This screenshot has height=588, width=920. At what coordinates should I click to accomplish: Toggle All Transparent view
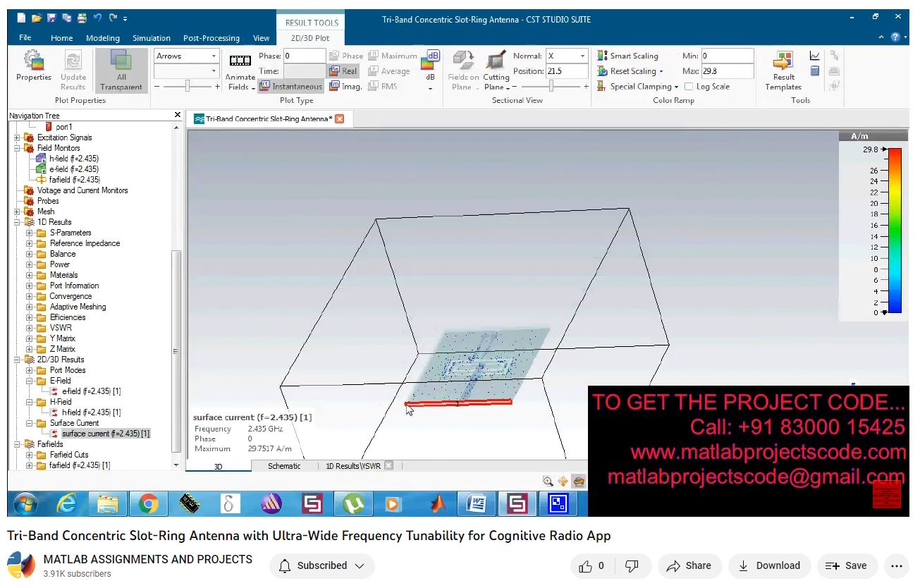(x=121, y=70)
